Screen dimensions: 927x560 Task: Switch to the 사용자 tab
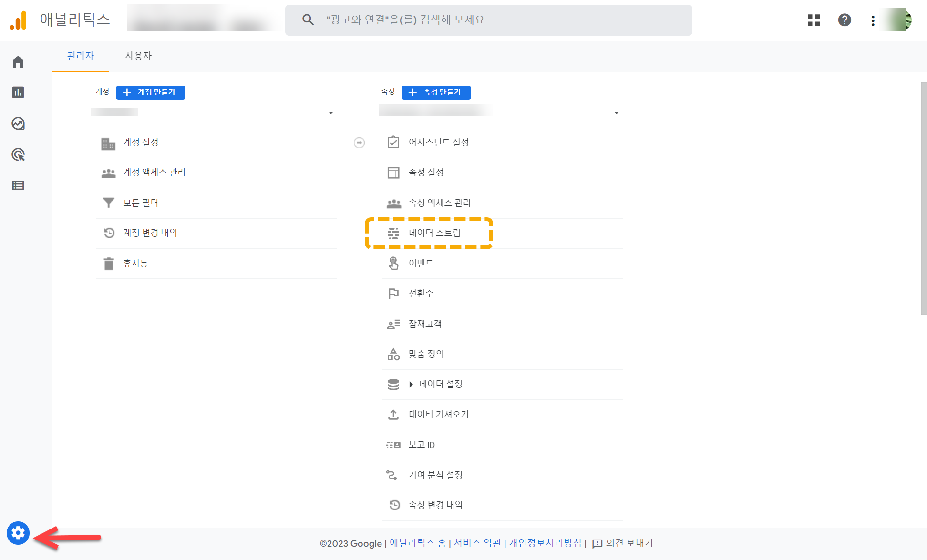[138, 56]
